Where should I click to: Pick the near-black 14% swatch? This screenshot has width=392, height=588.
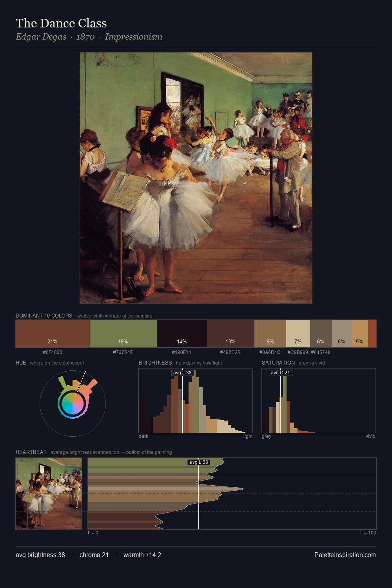(x=182, y=334)
